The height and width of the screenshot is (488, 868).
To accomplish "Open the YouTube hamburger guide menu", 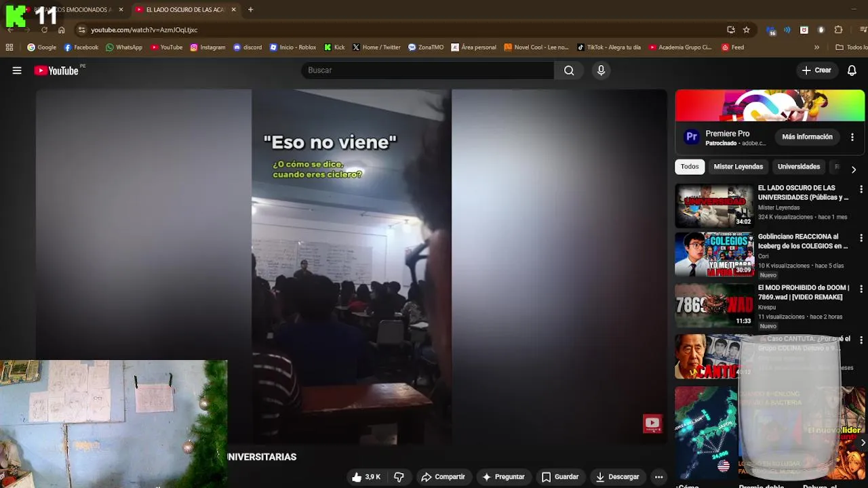I will click(17, 70).
